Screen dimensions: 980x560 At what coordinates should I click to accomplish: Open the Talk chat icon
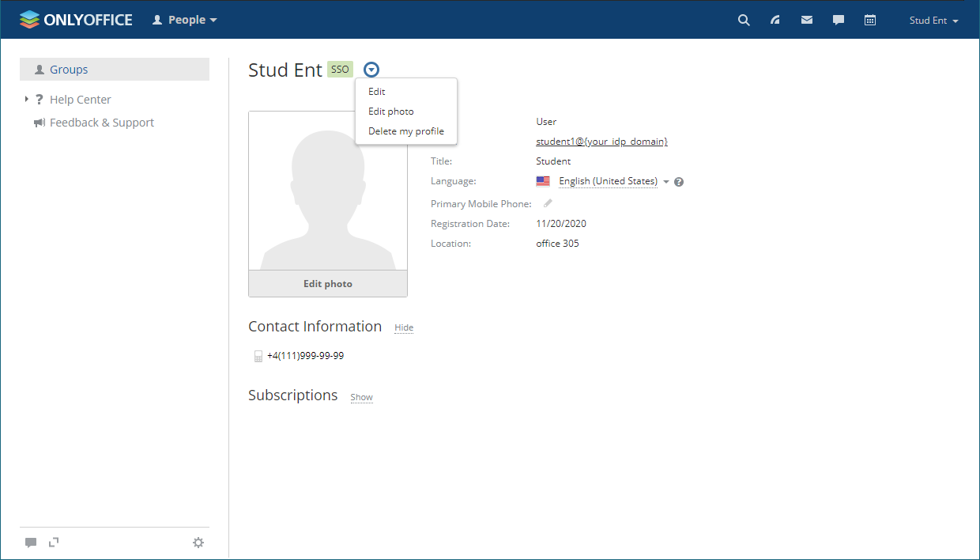click(838, 20)
